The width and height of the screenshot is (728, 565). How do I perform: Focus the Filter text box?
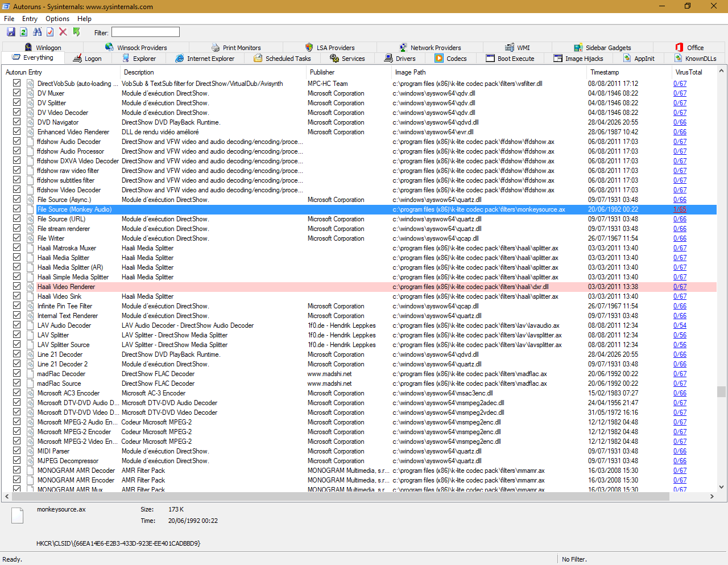coord(146,32)
